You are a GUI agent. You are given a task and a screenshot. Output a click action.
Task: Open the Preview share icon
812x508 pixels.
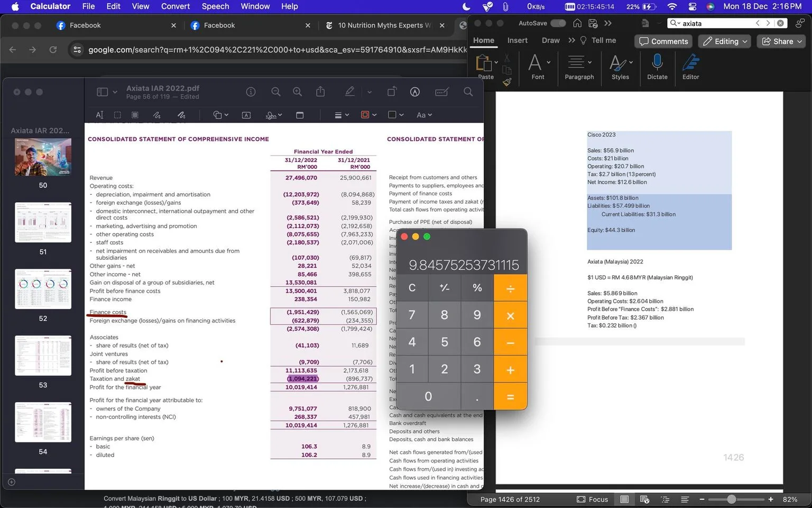320,92
